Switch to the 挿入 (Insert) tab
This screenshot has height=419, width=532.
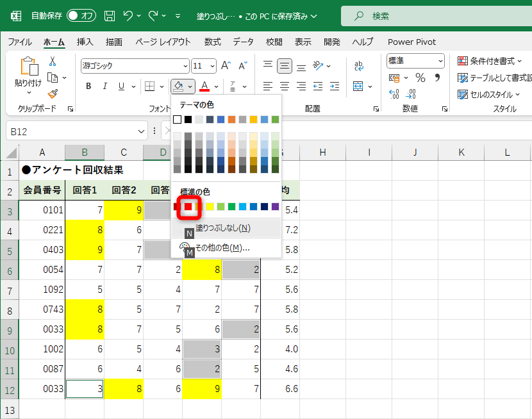[85, 42]
